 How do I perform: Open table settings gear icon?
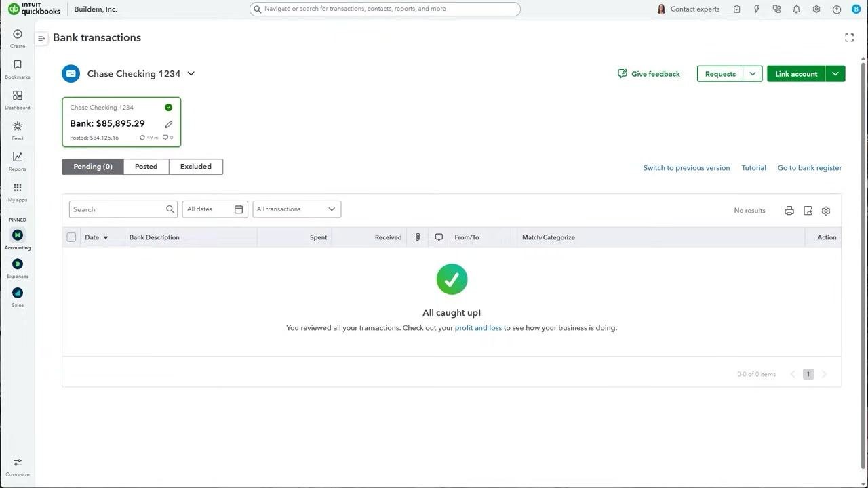[826, 211]
